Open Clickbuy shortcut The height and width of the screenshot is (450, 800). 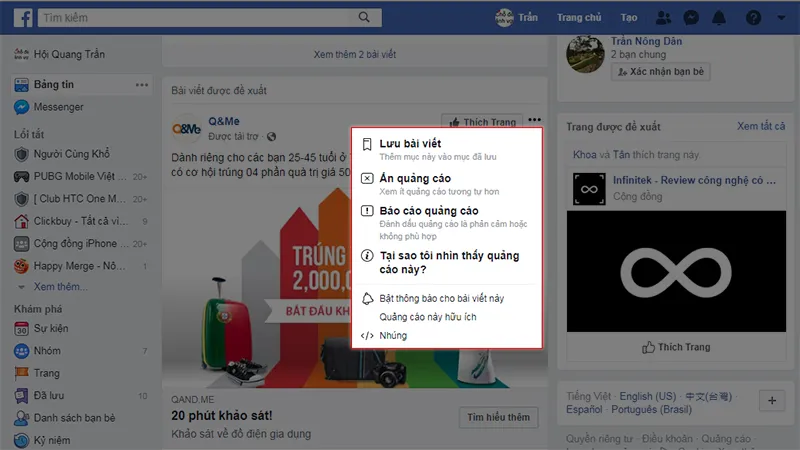pos(80,221)
